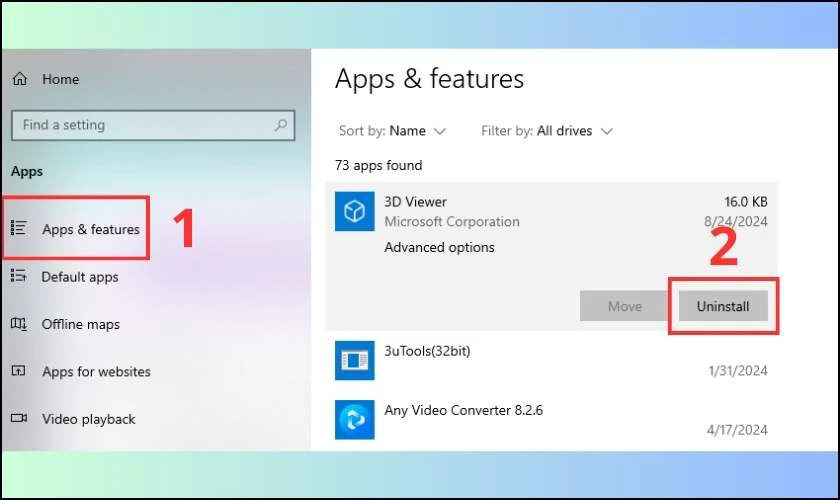Image resolution: width=840 pixels, height=500 pixels.
Task: Click the 3D Viewer app name
Action: click(x=415, y=202)
